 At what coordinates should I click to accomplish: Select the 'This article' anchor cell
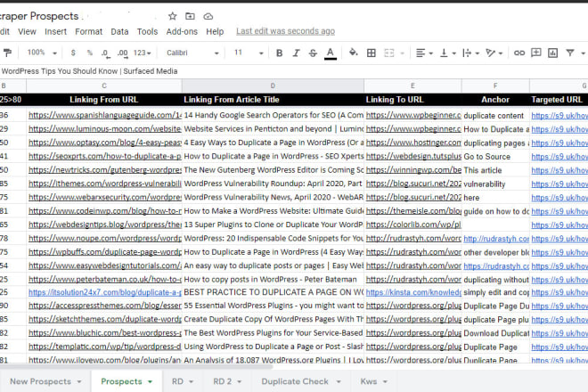pyautogui.click(x=495, y=170)
